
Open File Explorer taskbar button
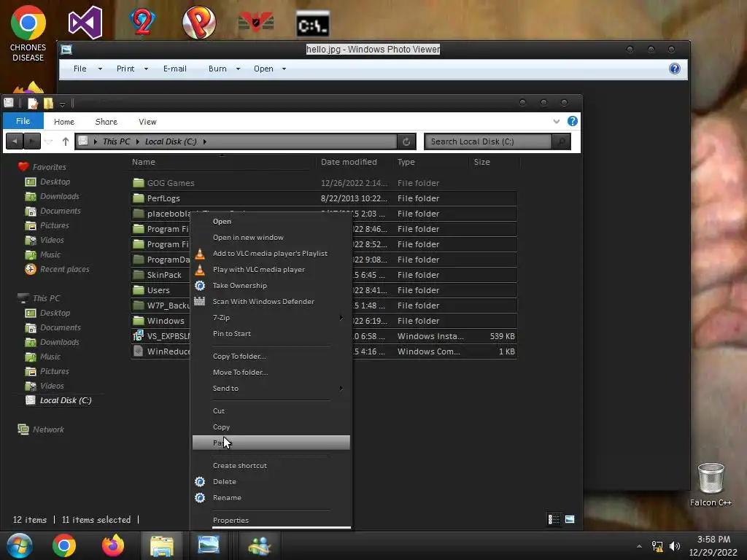162,545
